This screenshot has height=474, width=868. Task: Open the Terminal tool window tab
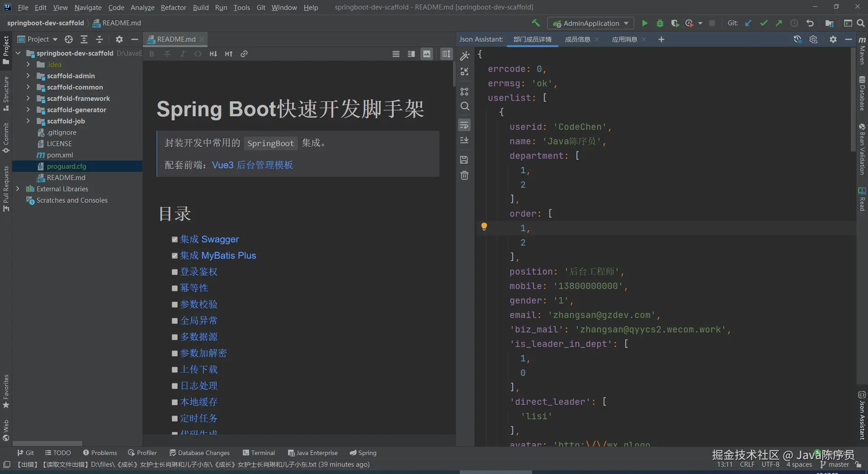pos(259,453)
